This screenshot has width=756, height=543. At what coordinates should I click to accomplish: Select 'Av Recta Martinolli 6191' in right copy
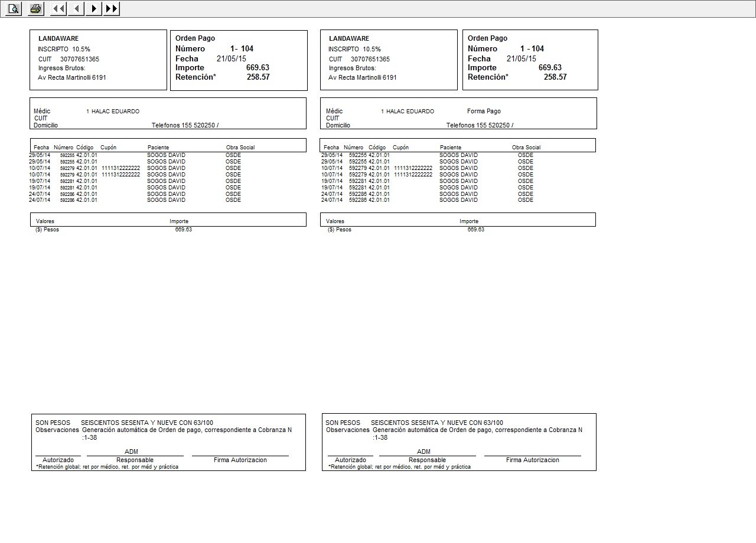[x=363, y=77]
